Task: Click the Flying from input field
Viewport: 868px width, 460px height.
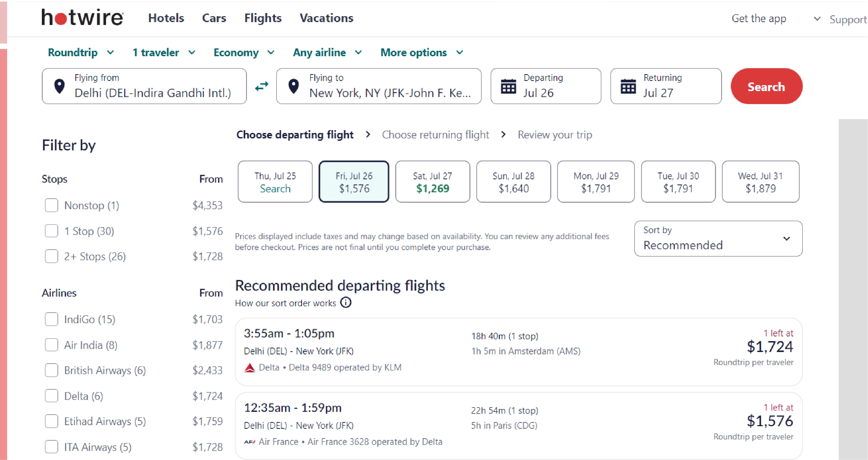Action: (145, 86)
